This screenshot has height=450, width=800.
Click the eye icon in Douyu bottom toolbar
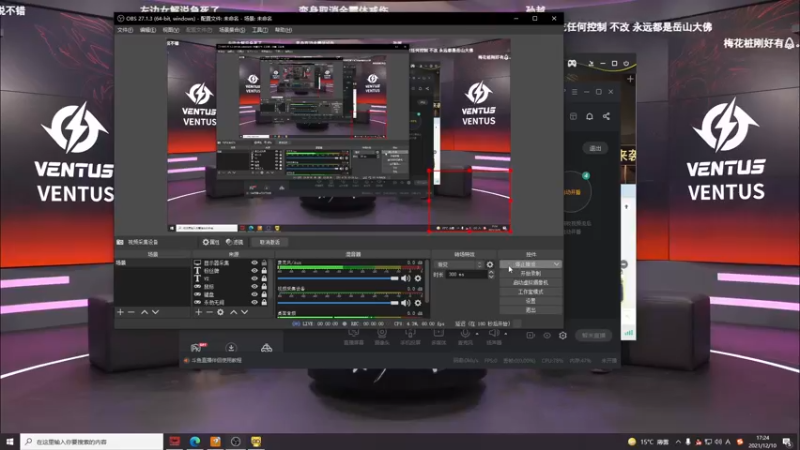(547, 335)
